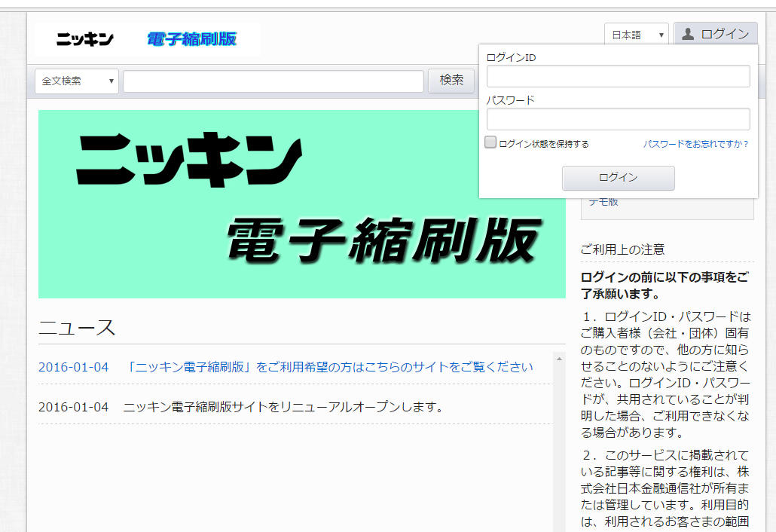776x532 pixels.
Task: Click the user silhouette icon in ログイン button
Action: coord(688,34)
